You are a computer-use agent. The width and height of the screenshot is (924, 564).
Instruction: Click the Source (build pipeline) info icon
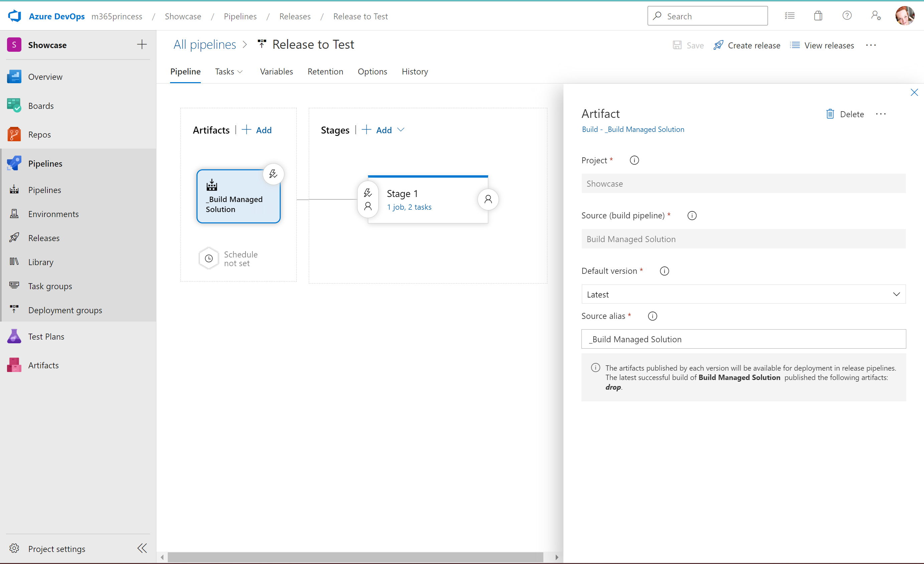(x=692, y=215)
